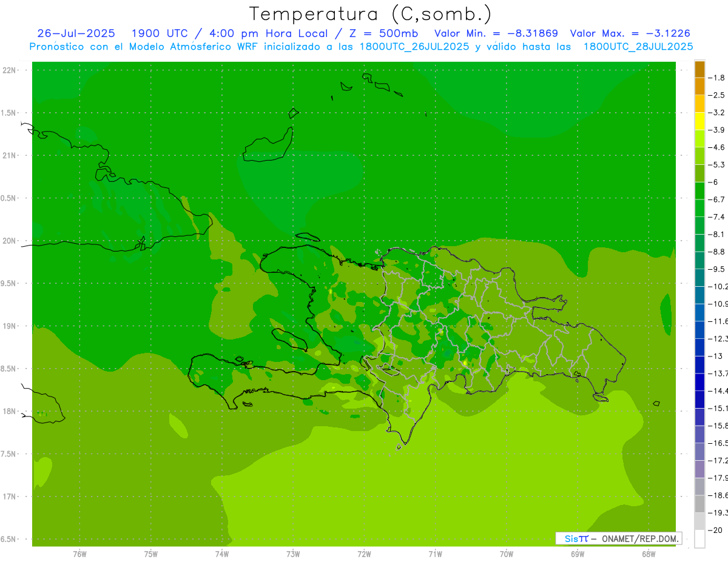728x562 pixels.
Task: Click the '-5.3' color scale value
Action: click(718, 164)
